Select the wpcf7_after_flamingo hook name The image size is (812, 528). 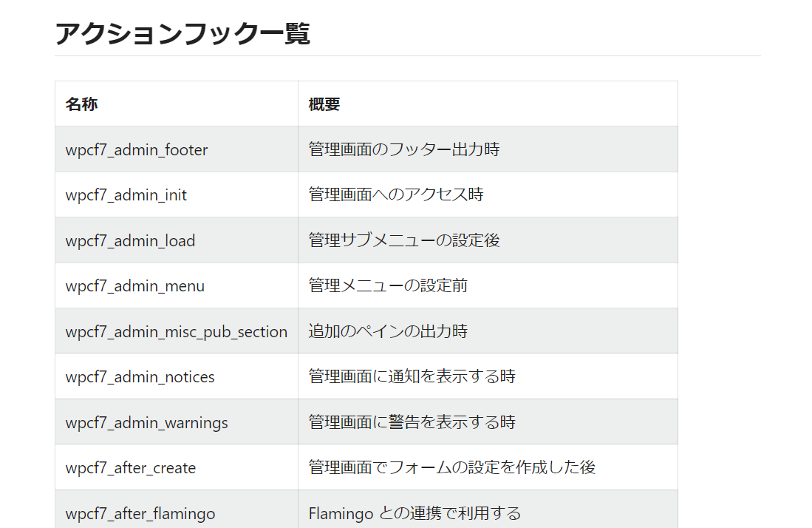[x=140, y=513]
